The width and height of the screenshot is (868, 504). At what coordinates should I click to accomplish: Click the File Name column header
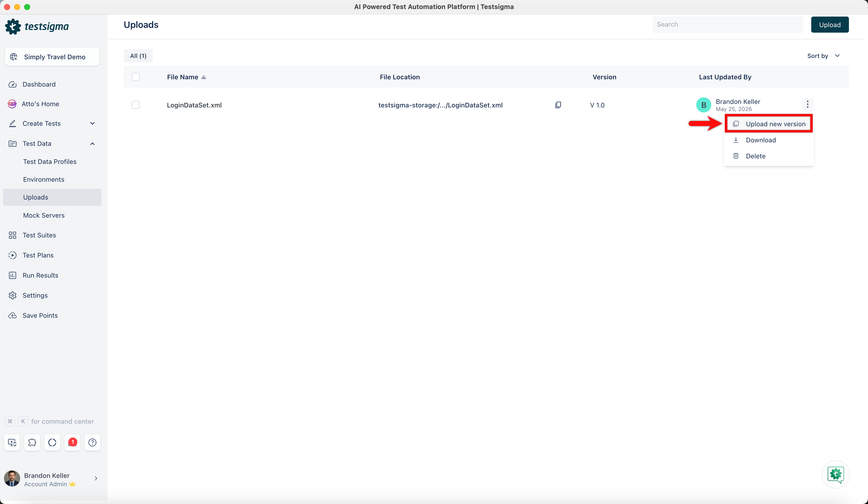point(183,77)
